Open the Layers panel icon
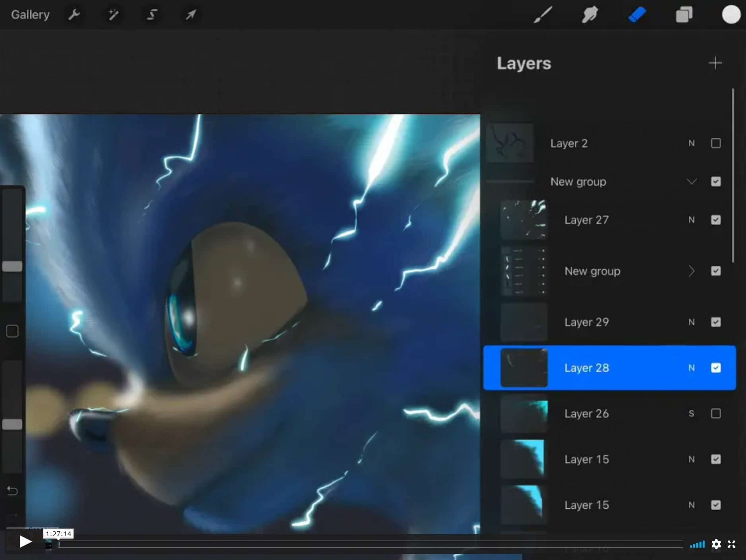The height and width of the screenshot is (560, 746). (684, 15)
